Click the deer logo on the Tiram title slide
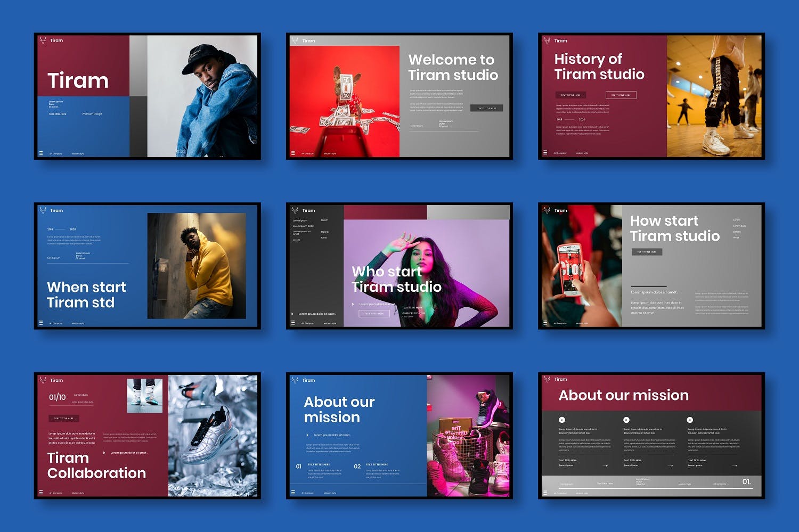This screenshot has height=532, width=799. (x=43, y=40)
